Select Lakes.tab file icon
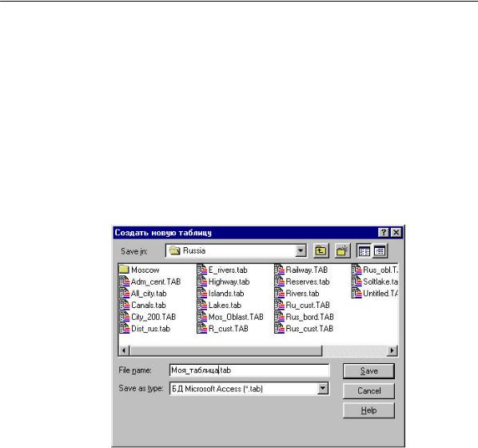The height and width of the screenshot is (448, 478). (201, 305)
